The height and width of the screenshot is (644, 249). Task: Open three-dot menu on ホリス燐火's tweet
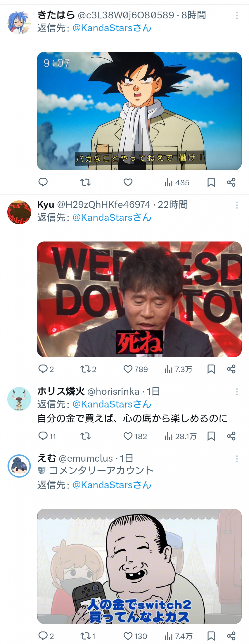[x=237, y=392]
